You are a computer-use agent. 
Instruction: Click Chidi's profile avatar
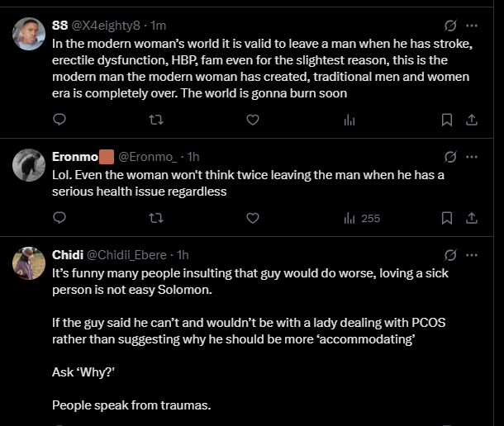click(29, 263)
